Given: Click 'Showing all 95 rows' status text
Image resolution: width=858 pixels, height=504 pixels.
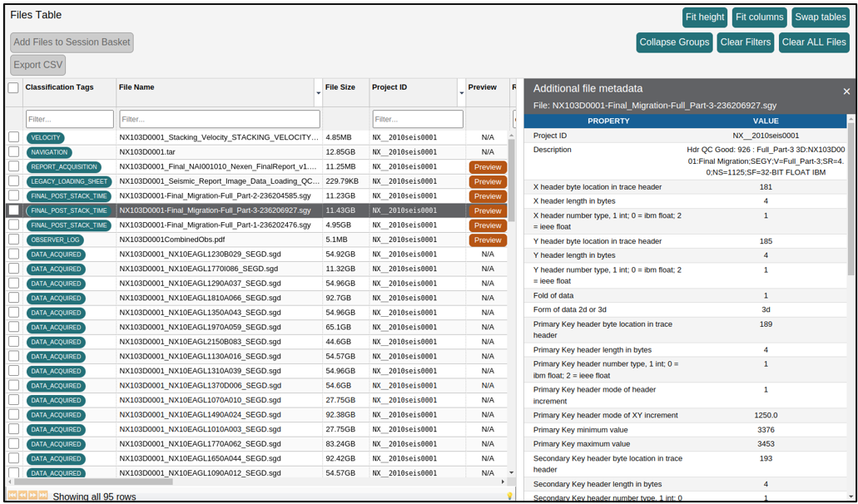Looking at the screenshot, I should [95, 497].
